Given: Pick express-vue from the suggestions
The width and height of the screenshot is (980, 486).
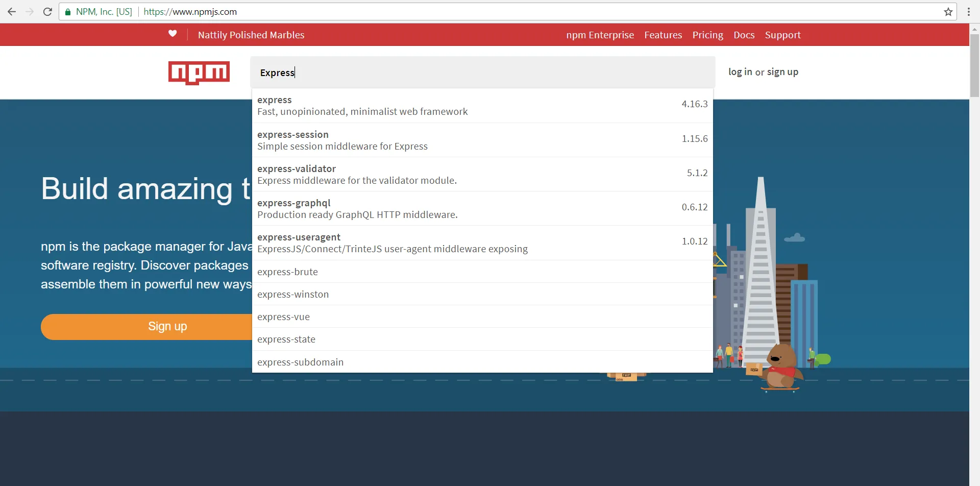Looking at the screenshot, I should coord(482,317).
